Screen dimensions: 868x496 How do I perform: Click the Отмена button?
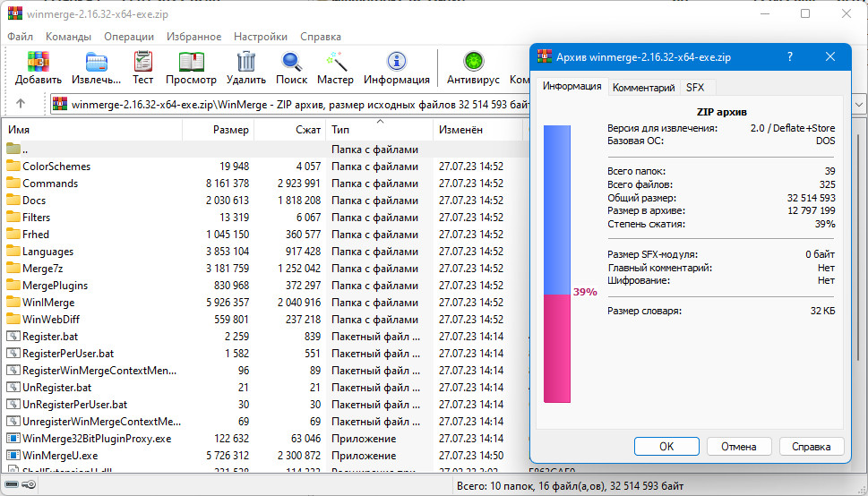[739, 446]
